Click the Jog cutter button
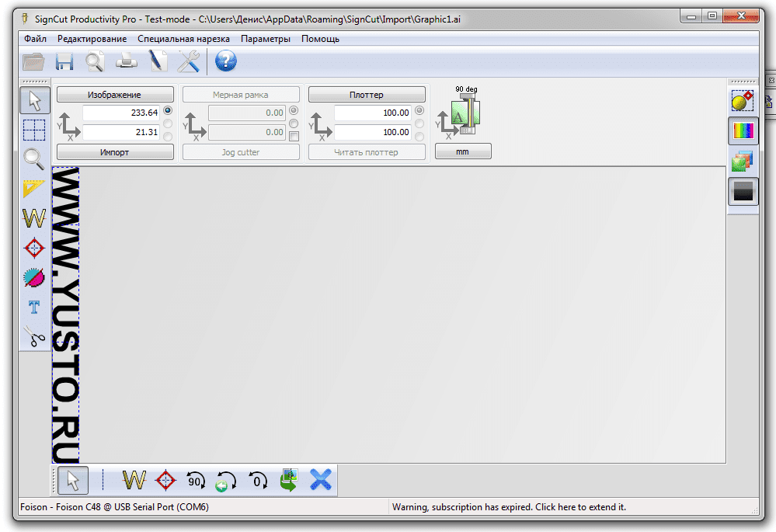This screenshot has height=532, width=776. point(241,152)
